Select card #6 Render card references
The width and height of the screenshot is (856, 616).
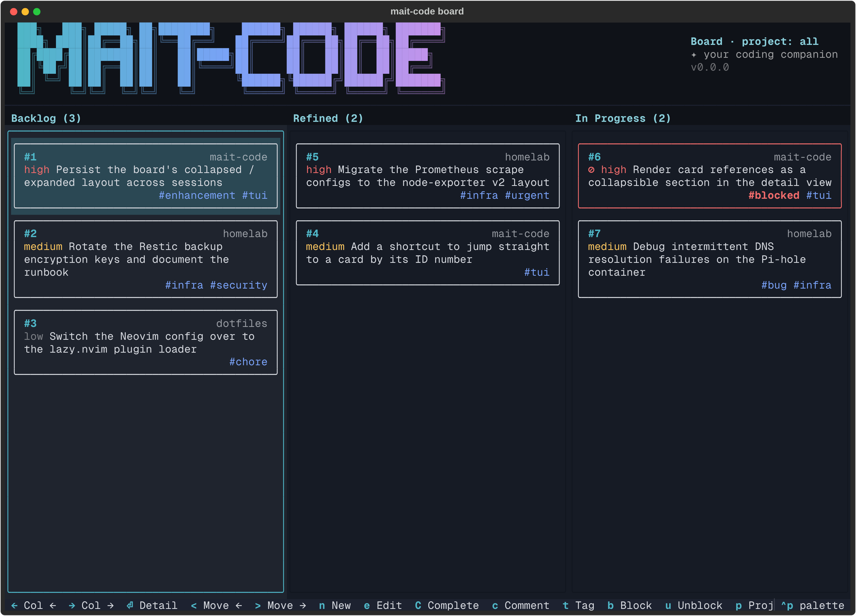[710, 176]
